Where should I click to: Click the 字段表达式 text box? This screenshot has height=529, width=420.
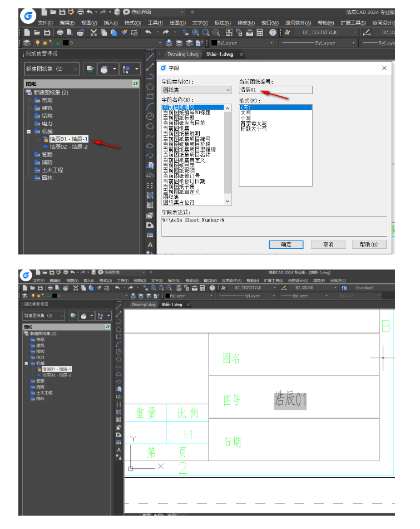click(x=274, y=226)
